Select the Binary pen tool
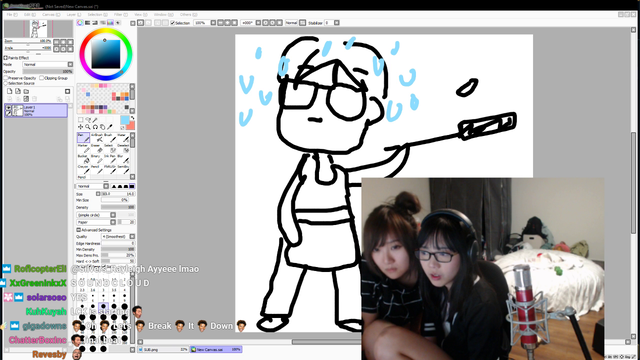The image size is (640, 360). [97, 159]
